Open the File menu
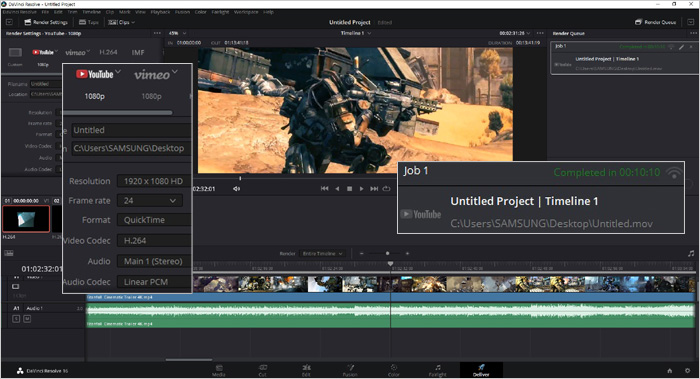The width and height of the screenshot is (700, 379). coord(45,12)
